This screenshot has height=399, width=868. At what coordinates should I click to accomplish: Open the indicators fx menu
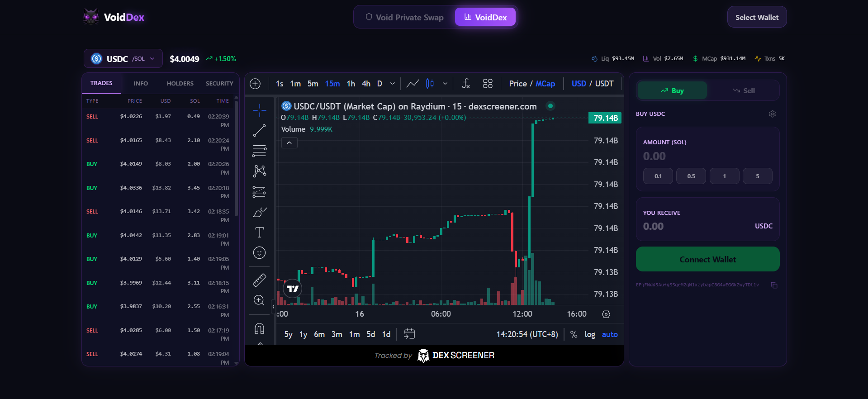coord(466,84)
